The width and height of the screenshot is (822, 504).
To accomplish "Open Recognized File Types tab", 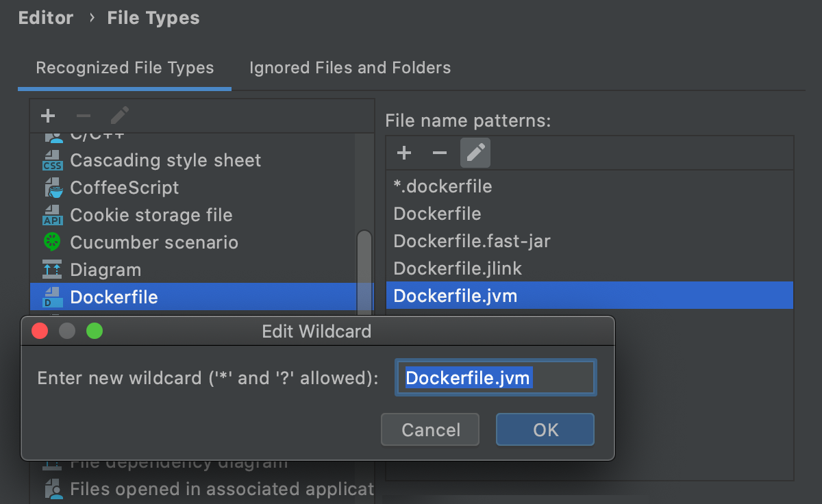I will pyautogui.click(x=125, y=68).
